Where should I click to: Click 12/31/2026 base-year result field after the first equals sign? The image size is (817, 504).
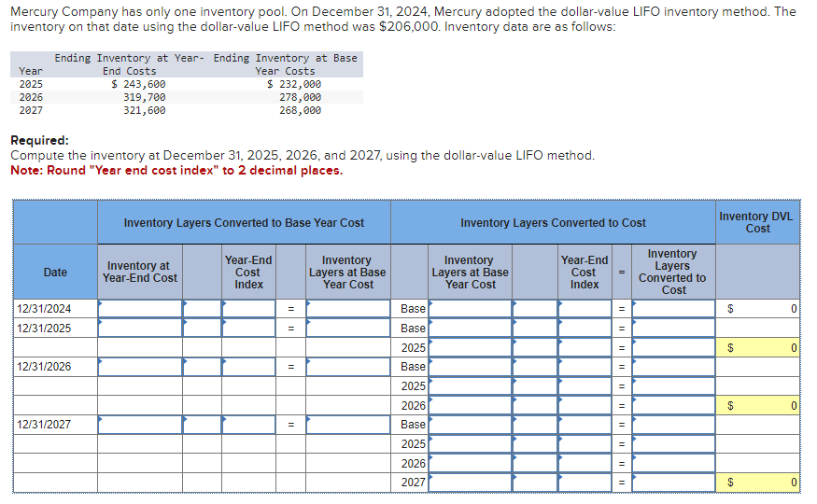[x=348, y=367]
